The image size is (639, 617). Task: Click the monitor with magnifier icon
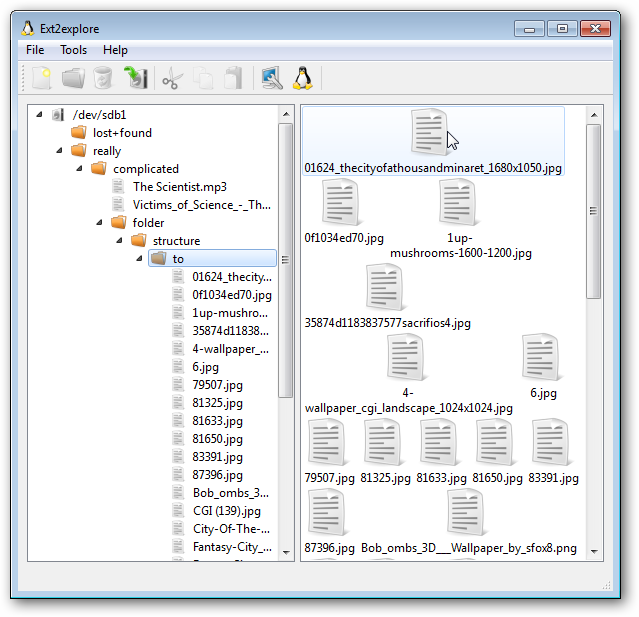click(x=271, y=78)
